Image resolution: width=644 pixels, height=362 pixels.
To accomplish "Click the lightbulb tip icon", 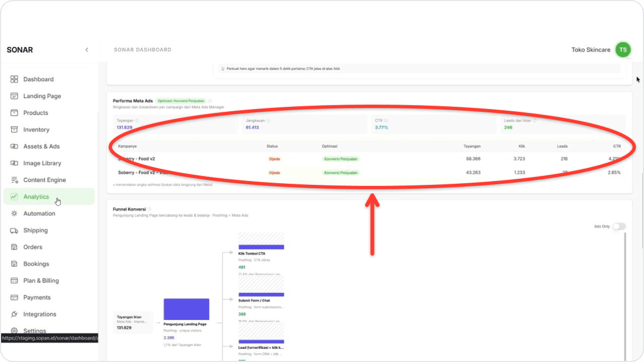I will (x=223, y=69).
